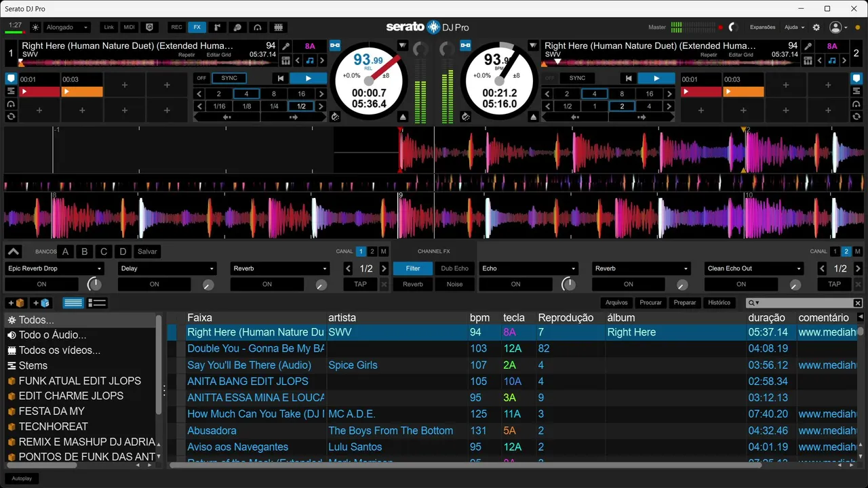
Task: Open the Procurar tab
Action: pos(650,303)
